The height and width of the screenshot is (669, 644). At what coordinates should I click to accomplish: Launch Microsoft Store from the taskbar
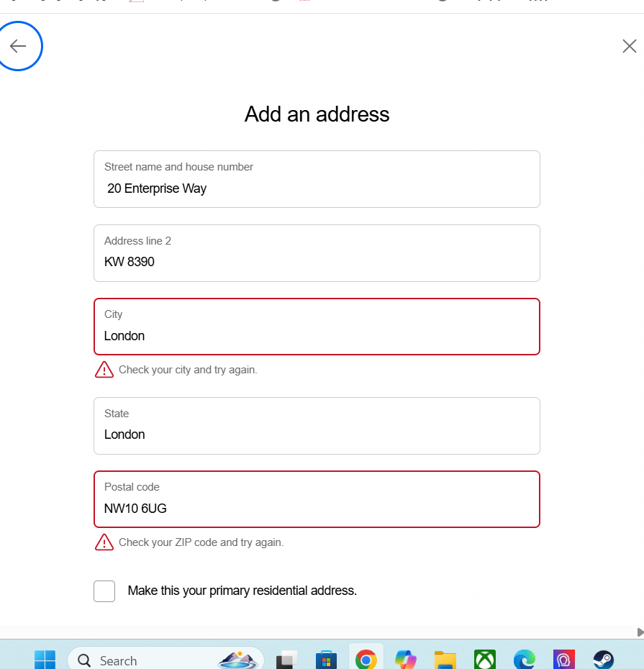[326, 660]
